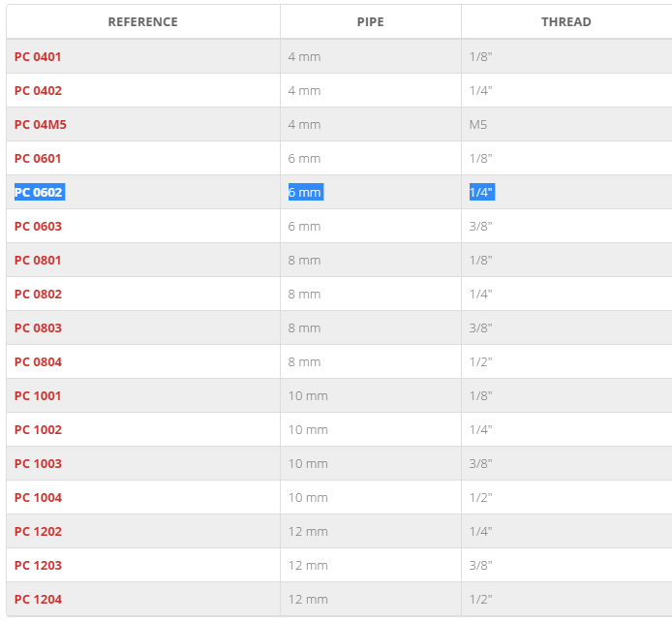672x623 pixels.
Task: Click the PC 1204 reference
Action: click(x=38, y=599)
